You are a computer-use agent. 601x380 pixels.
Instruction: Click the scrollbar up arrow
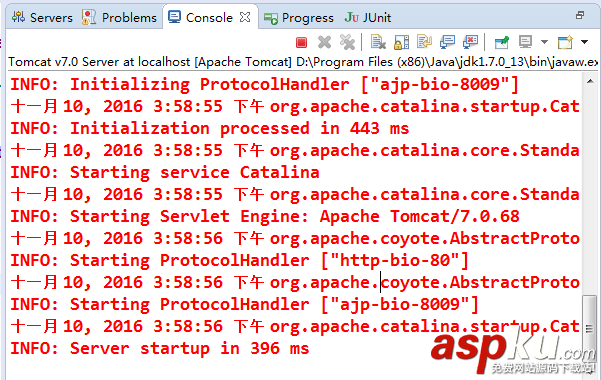pyautogui.click(x=590, y=81)
